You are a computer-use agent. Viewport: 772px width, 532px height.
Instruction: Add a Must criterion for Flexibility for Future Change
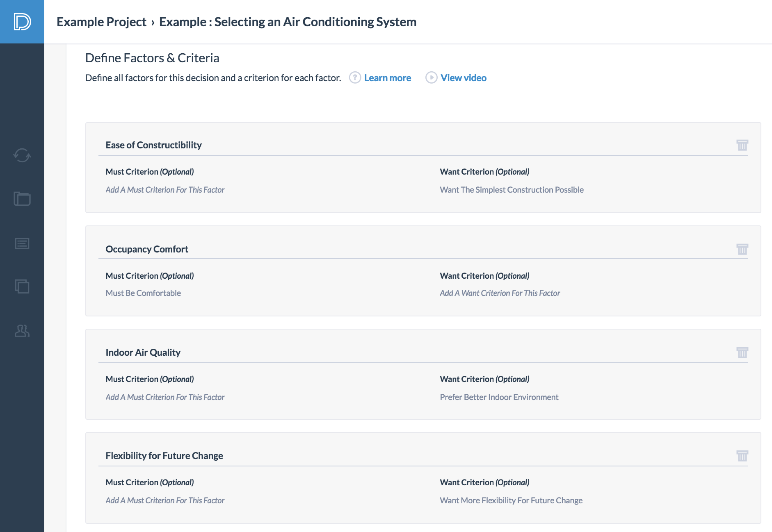coord(165,500)
